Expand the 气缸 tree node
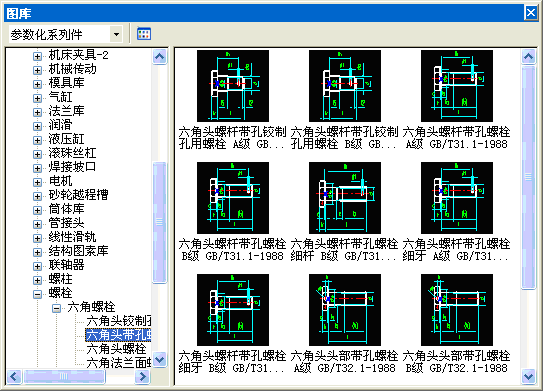Viewport: 543px width, 391px height. point(37,98)
